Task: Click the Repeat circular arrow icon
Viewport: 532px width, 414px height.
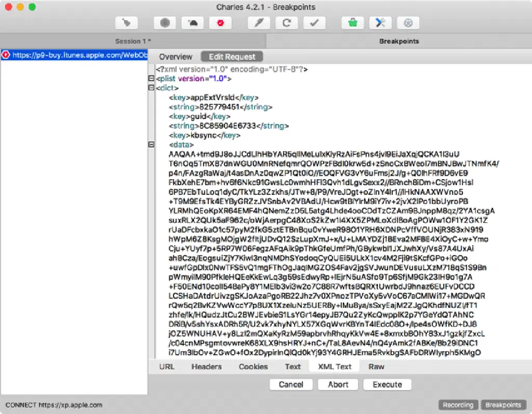Action: (x=286, y=23)
